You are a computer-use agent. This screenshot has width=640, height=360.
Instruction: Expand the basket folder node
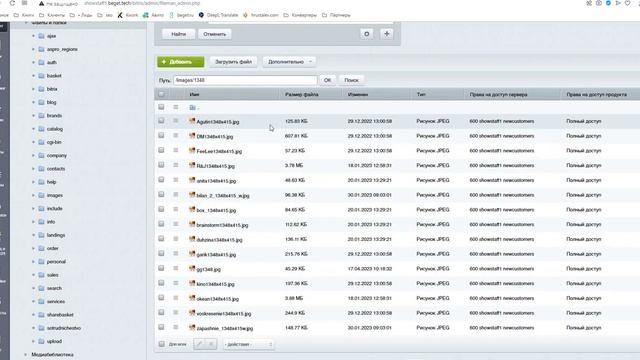click(33, 76)
